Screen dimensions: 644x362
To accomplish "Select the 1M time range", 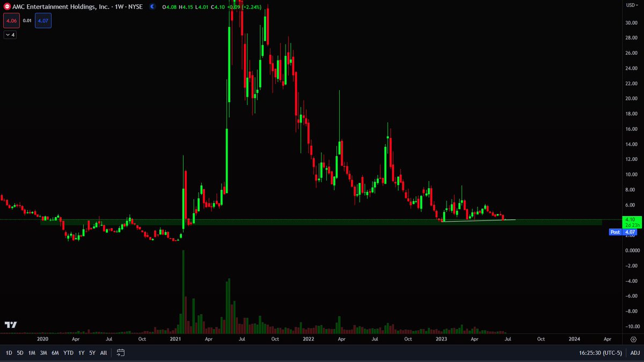I will coord(32,353).
